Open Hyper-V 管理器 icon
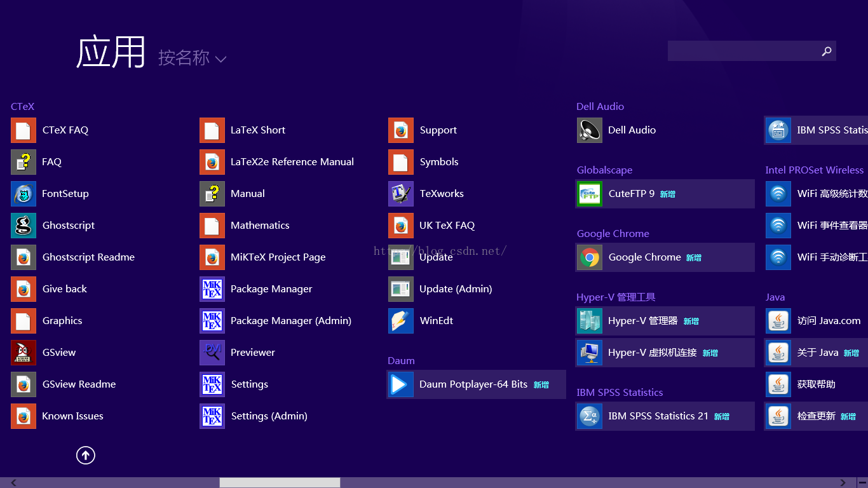 (590, 321)
